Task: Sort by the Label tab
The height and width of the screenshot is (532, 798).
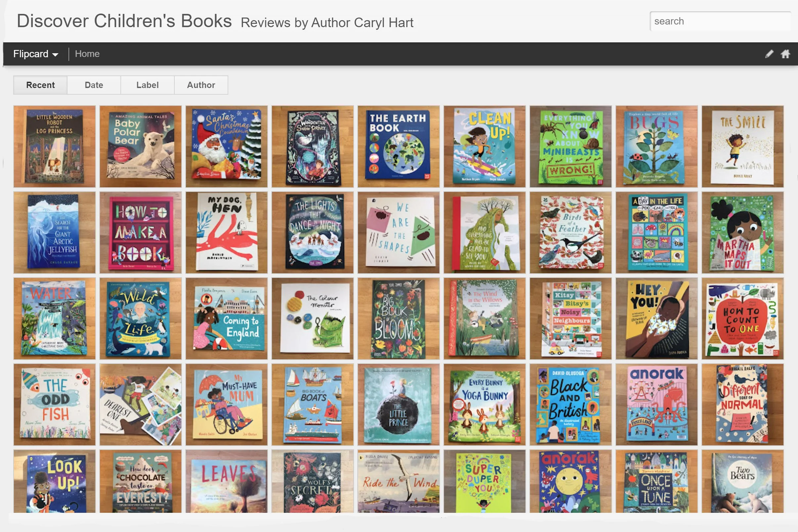Action: pyautogui.click(x=148, y=85)
